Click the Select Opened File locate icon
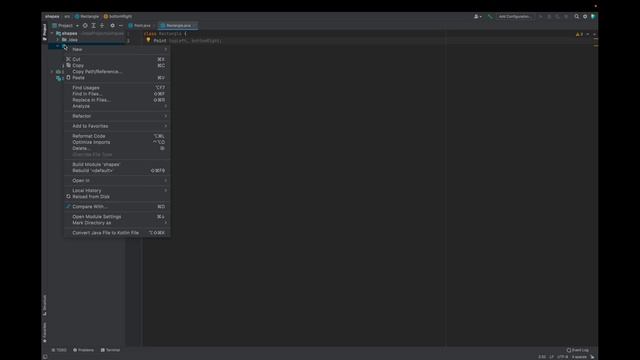The height and width of the screenshot is (360, 640). [85, 25]
